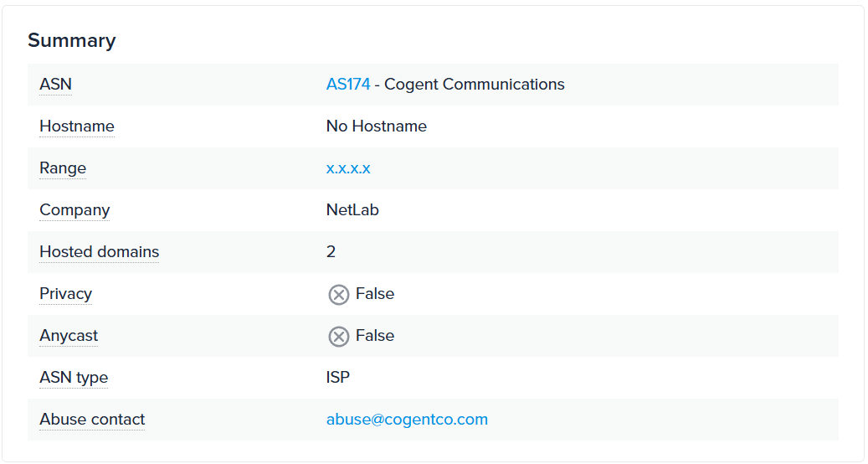Viewport: 868px width, 464px height.
Task: Click the ASN type label
Action: click(x=74, y=378)
